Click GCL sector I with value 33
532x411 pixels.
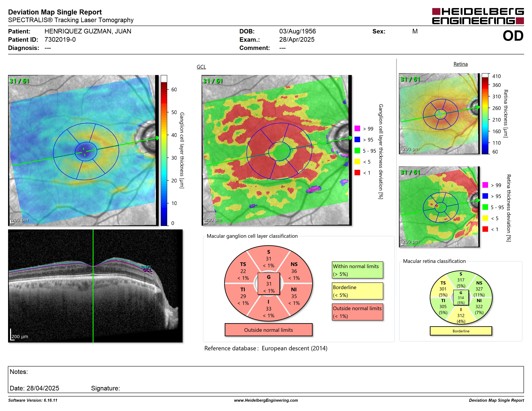tap(268, 308)
